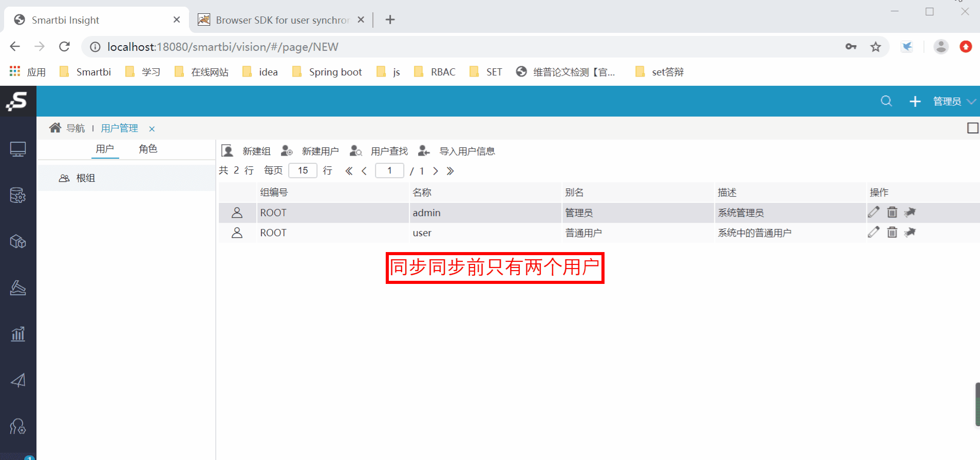The height and width of the screenshot is (460, 980).
Task: Click the 系统中的普通用户 description cell
Action: (x=790, y=233)
